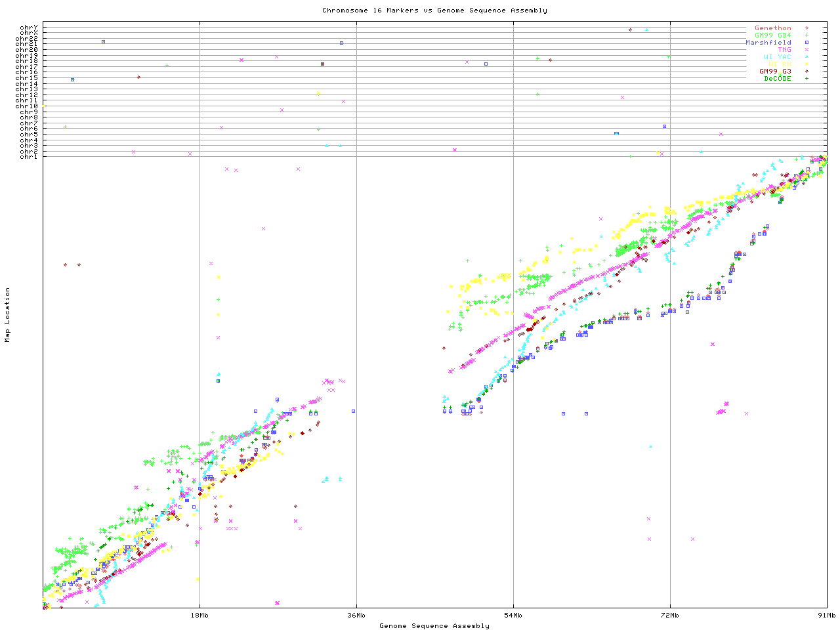Click the GM99 GB4 green plus legend marker
Screen dimensions: 840x630
tap(807, 35)
